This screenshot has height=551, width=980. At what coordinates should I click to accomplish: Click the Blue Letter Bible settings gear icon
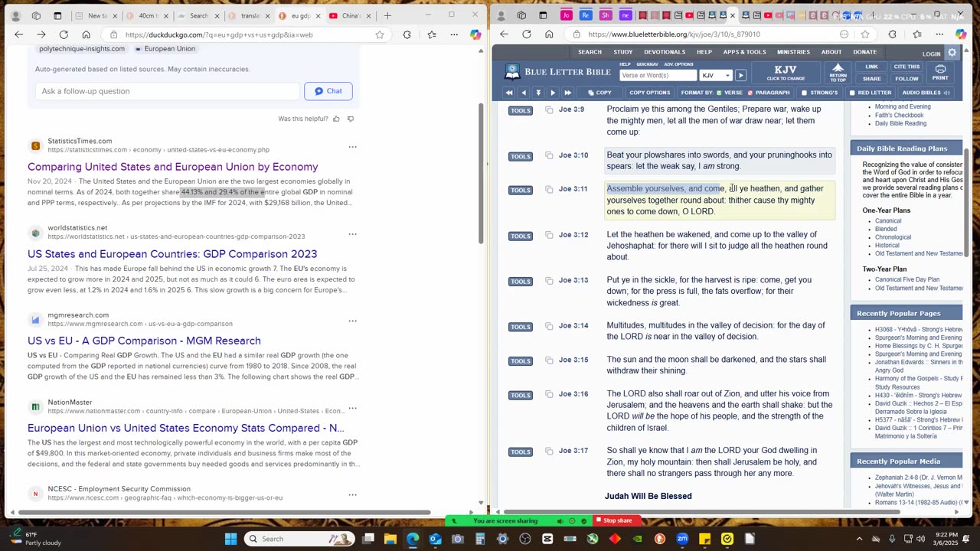pyautogui.click(x=952, y=53)
